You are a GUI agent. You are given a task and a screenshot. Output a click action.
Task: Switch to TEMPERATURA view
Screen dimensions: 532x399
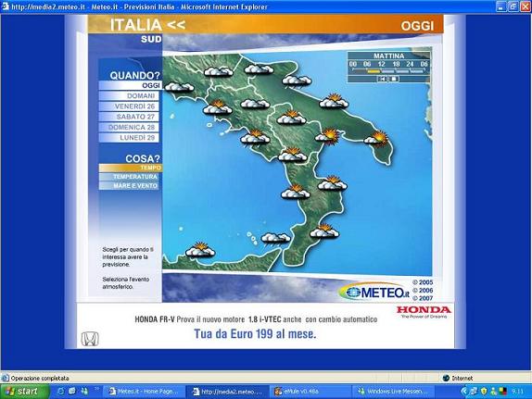(131, 177)
